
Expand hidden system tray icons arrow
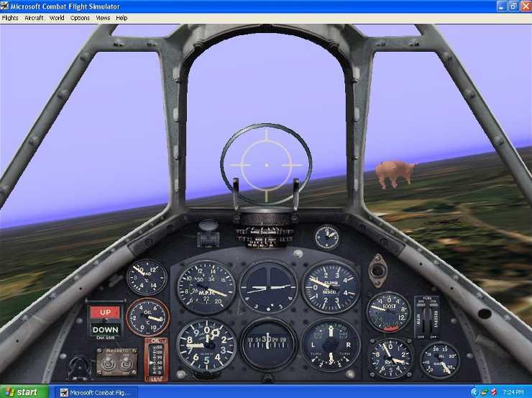(474, 392)
